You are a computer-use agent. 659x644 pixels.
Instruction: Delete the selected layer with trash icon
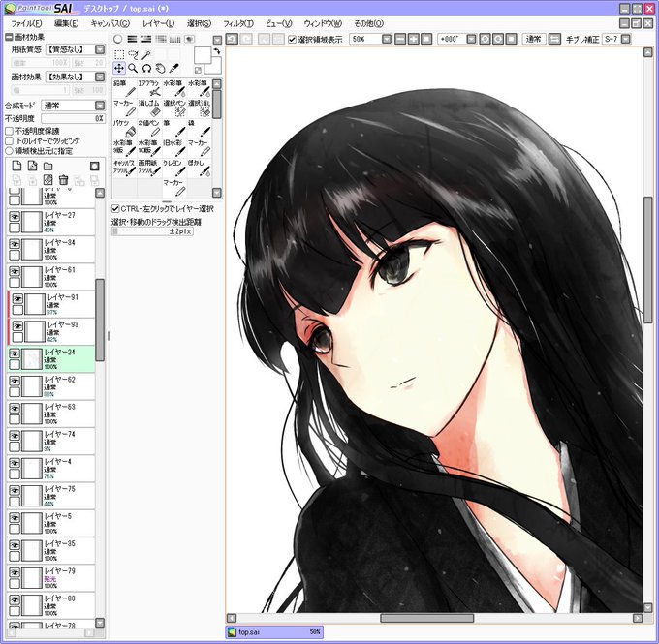(x=63, y=180)
